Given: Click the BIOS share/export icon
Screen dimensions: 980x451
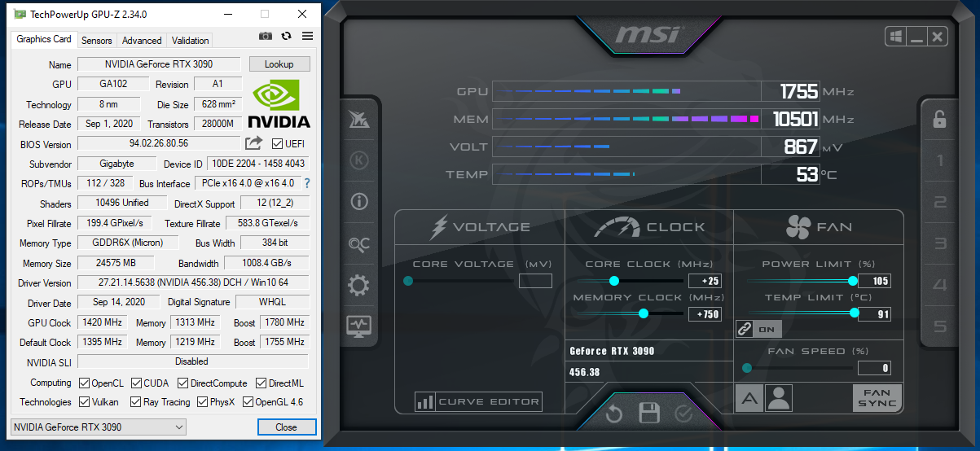Looking at the screenshot, I should click(x=254, y=143).
